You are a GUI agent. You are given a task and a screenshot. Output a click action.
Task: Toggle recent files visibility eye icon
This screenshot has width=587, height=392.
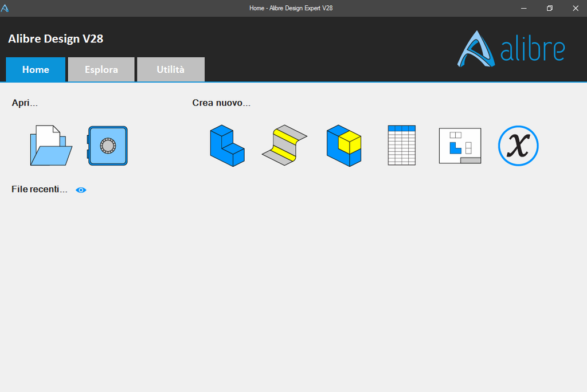pos(81,190)
